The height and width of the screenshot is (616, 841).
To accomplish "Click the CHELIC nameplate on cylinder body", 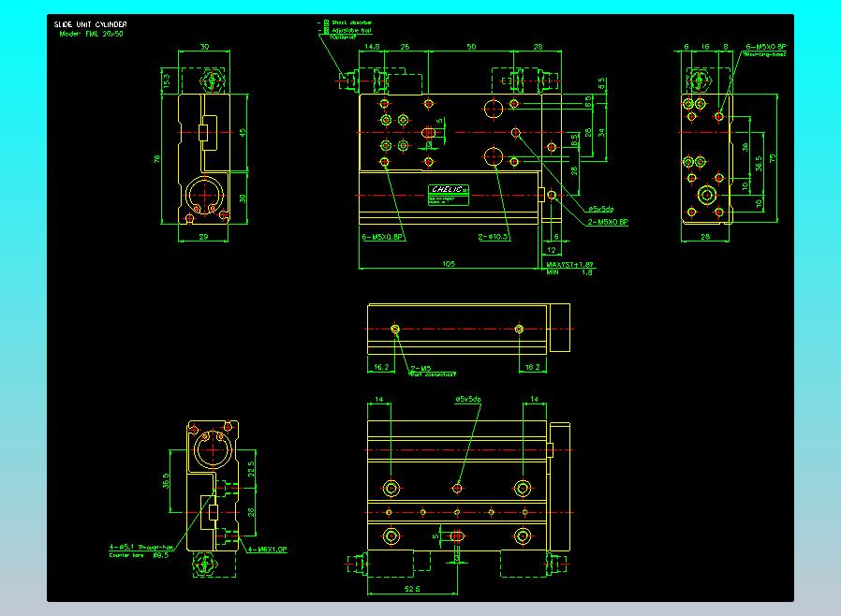I will (x=449, y=195).
